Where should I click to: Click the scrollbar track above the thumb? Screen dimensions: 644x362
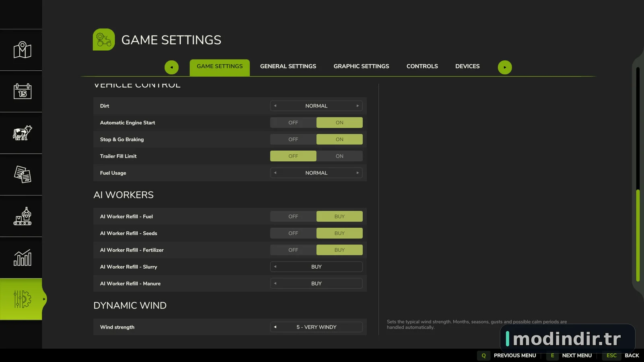[638, 128]
